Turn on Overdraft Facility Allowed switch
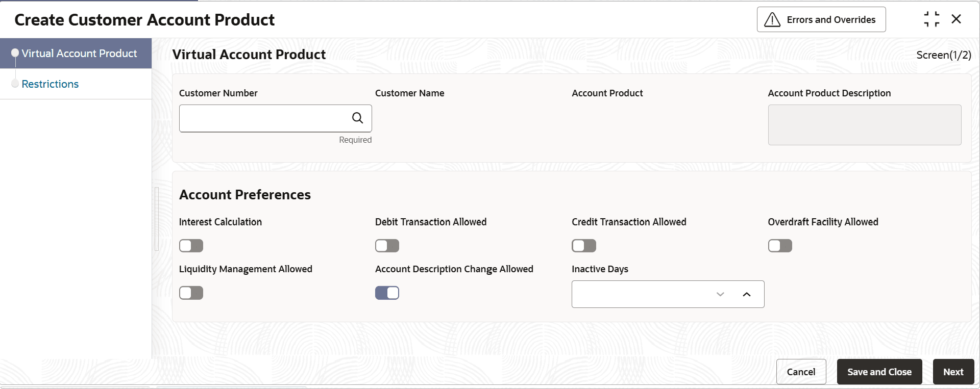980x389 pixels. (x=780, y=246)
